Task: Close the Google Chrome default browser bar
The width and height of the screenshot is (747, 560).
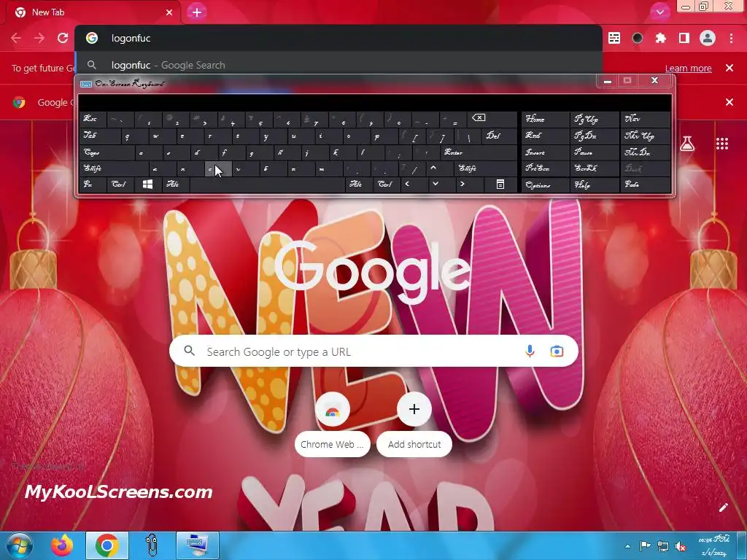Action: click(x=729, y=102)
